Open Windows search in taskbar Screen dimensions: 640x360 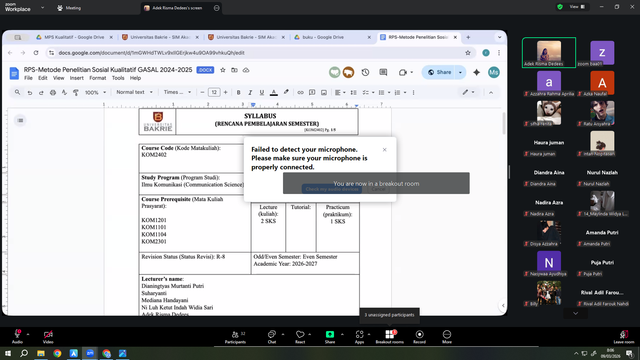[x=24, y=353]
